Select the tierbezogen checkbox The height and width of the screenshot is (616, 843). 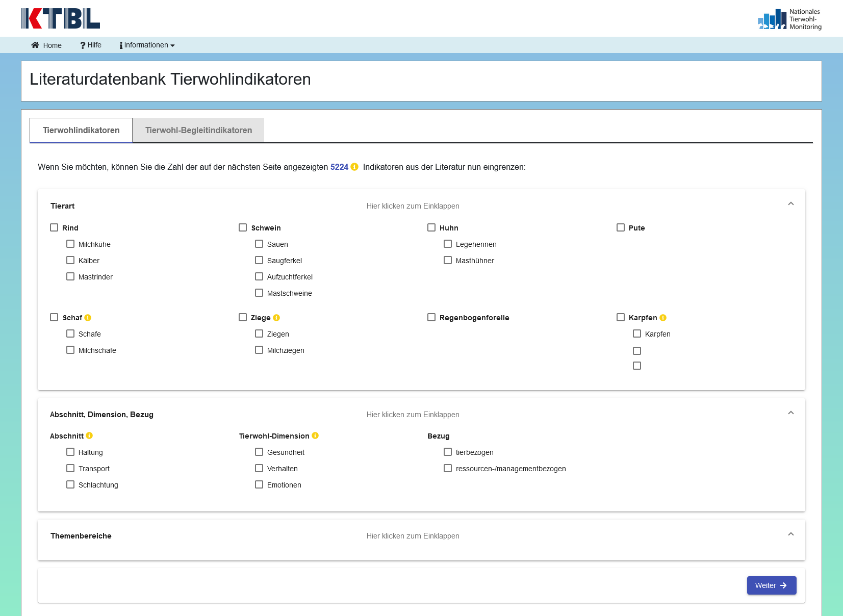[x=448, y=452]
